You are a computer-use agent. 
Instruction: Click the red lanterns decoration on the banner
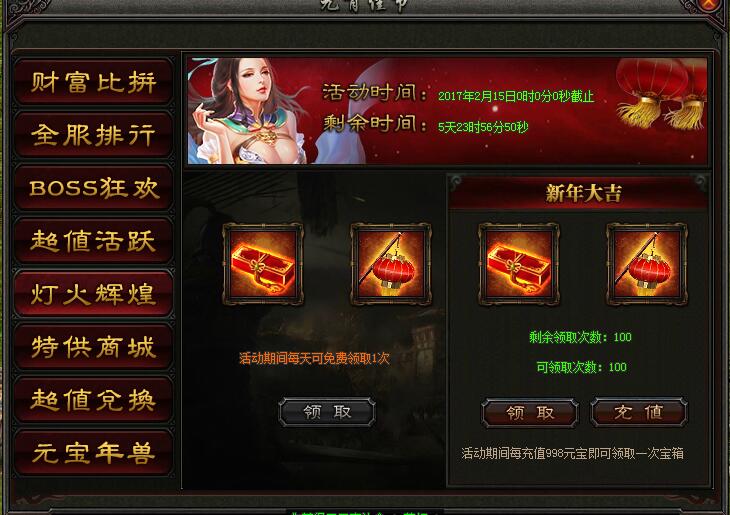(662, 93)
